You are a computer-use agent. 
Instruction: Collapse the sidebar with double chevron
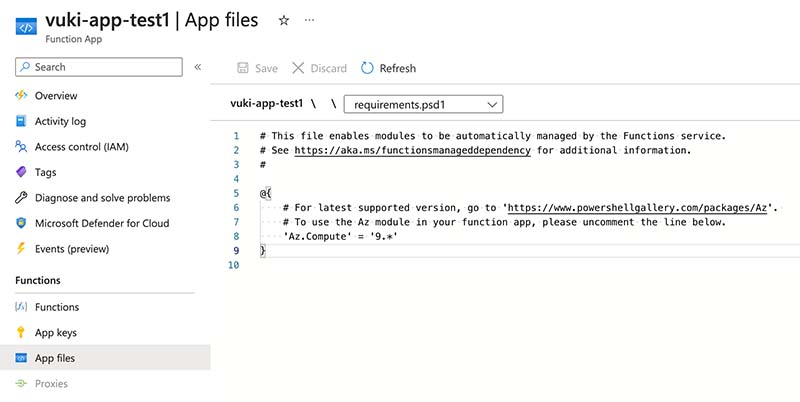click(x=197, y=67)
